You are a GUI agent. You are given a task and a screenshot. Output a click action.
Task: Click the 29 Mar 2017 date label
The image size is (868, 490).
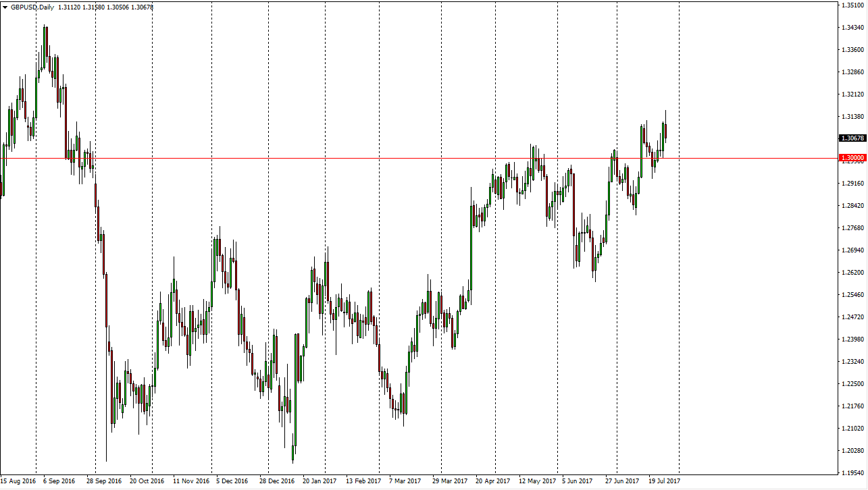(x=450, y=481)
